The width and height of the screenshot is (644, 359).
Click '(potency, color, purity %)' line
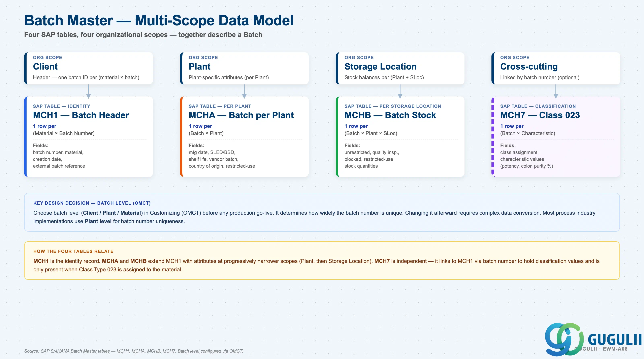526,166
